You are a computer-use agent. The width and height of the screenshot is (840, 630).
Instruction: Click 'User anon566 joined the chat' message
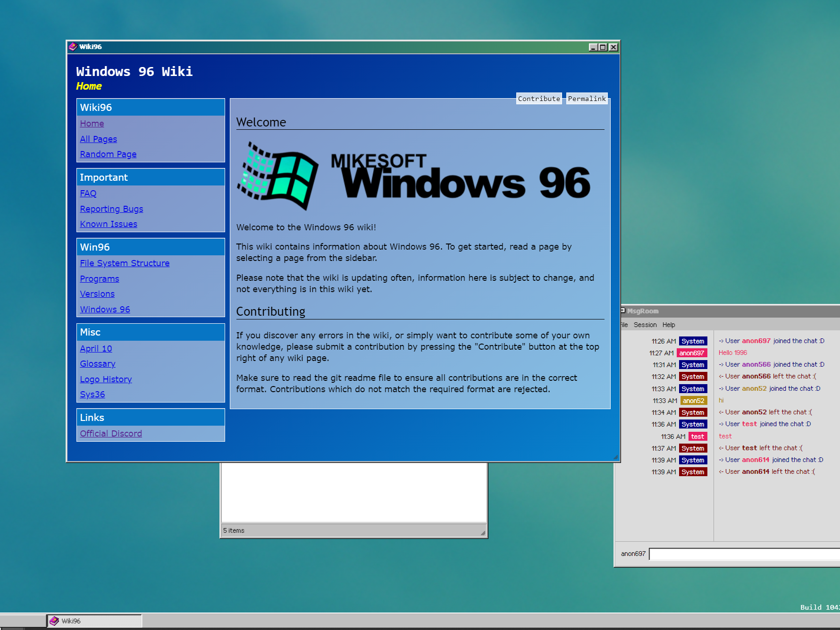[x=772, y=364]
